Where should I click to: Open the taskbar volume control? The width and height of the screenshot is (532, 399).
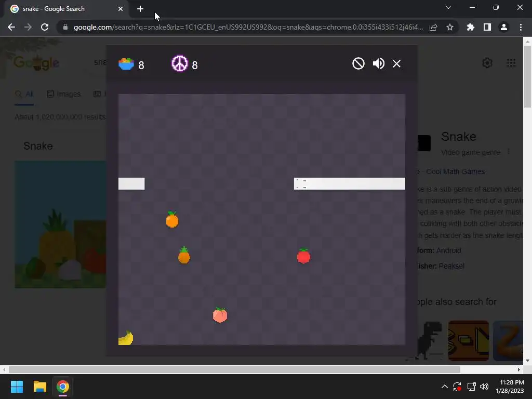(x=484, y=387)
